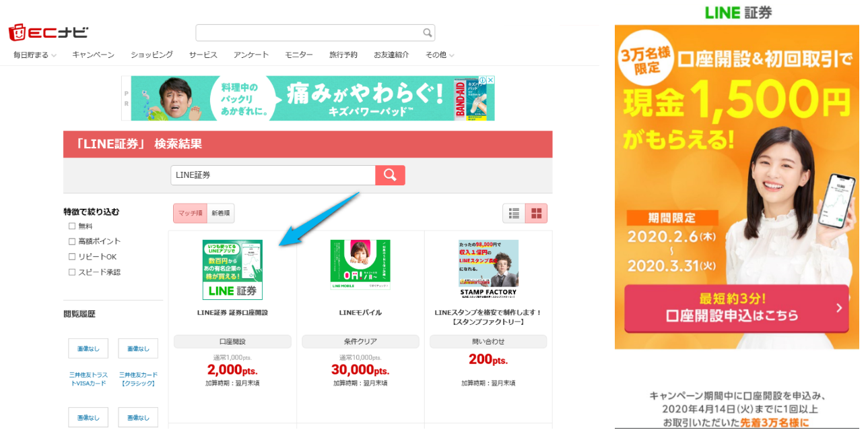Switch to grid view icon

coord(537,213)
